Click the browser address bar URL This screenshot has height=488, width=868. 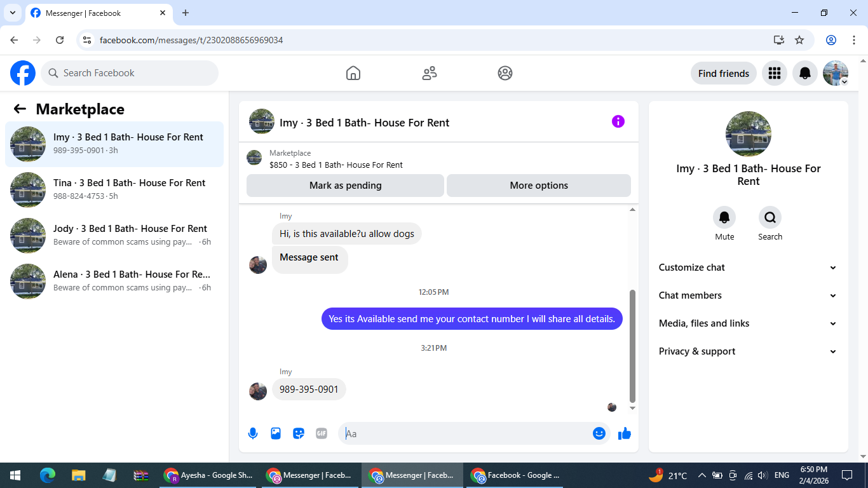click(x=191, y=40)
